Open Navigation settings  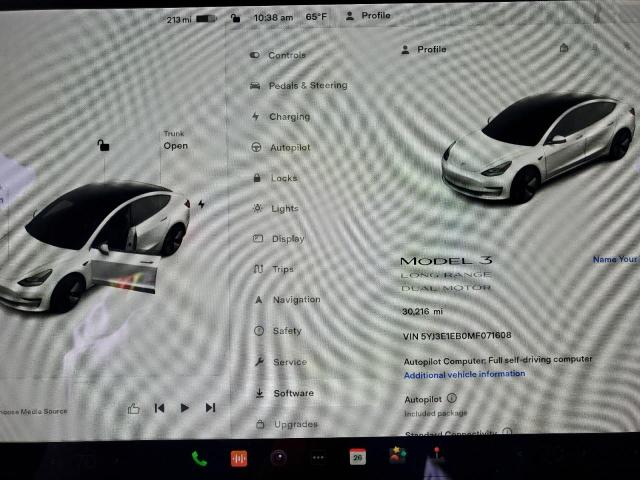(287, 300)
